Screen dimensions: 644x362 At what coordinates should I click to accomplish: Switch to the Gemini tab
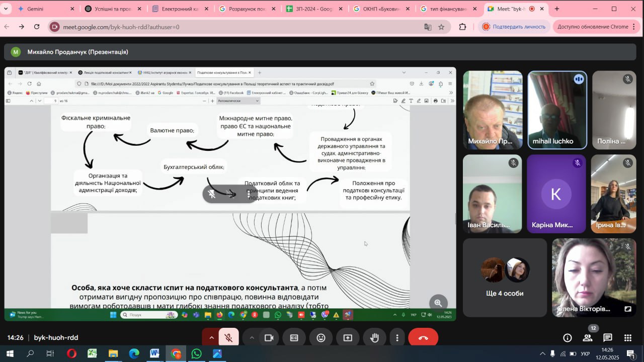(x=45, y=9)
